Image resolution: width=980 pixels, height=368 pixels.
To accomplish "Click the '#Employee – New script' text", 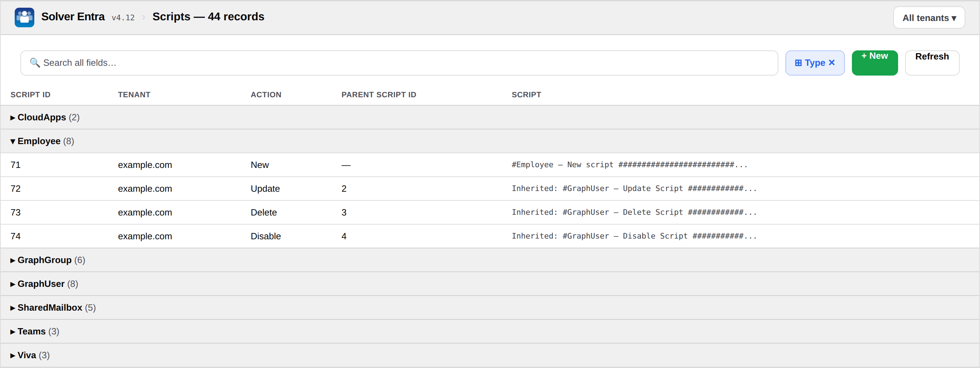I will (x=562, y=165).
